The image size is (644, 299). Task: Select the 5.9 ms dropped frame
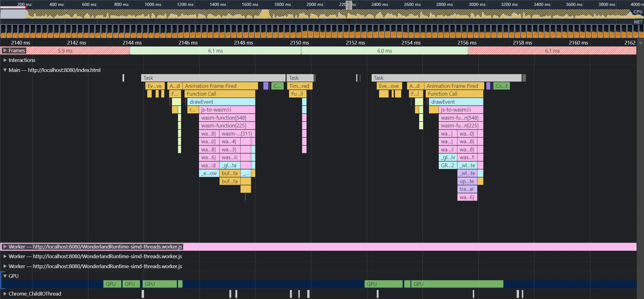coord(65,51)
